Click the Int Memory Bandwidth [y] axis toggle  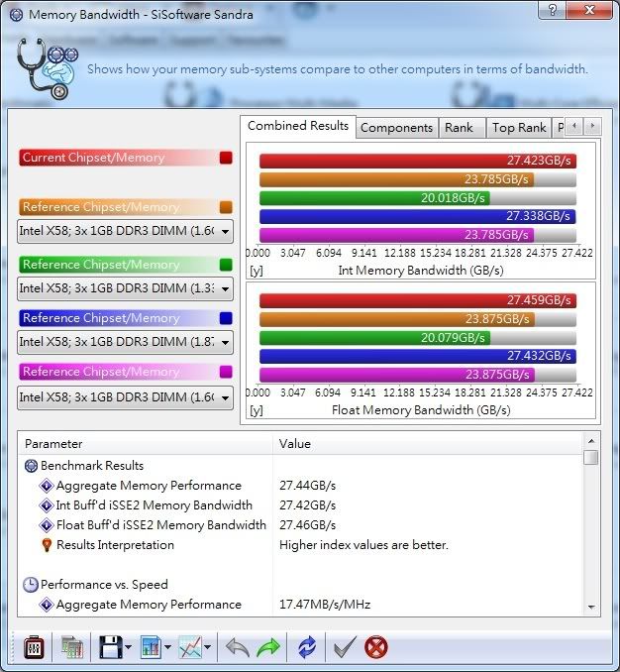257,271
